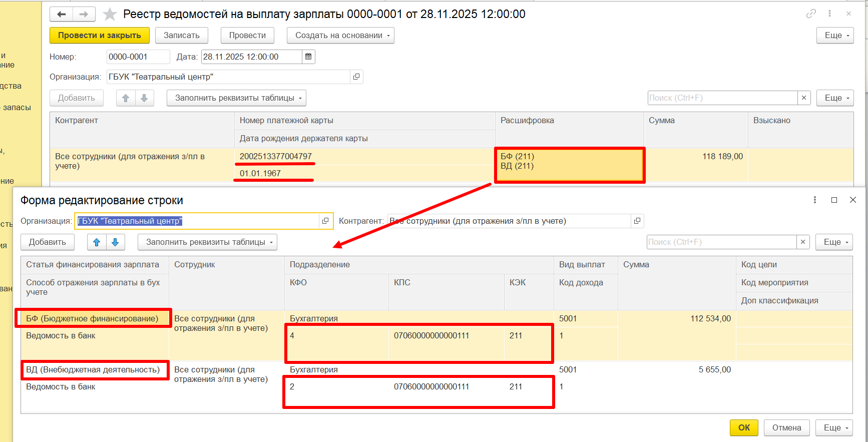Open the calendar picker for the date
The height and width of the screenshot is (442, 868).
tap(308, 57)
